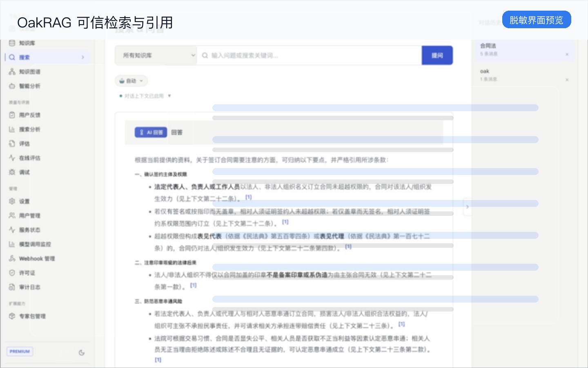Screen dimensions: 588x368
Task: Open 知识库 in the sidebar
Action: (x=27, y=43)
